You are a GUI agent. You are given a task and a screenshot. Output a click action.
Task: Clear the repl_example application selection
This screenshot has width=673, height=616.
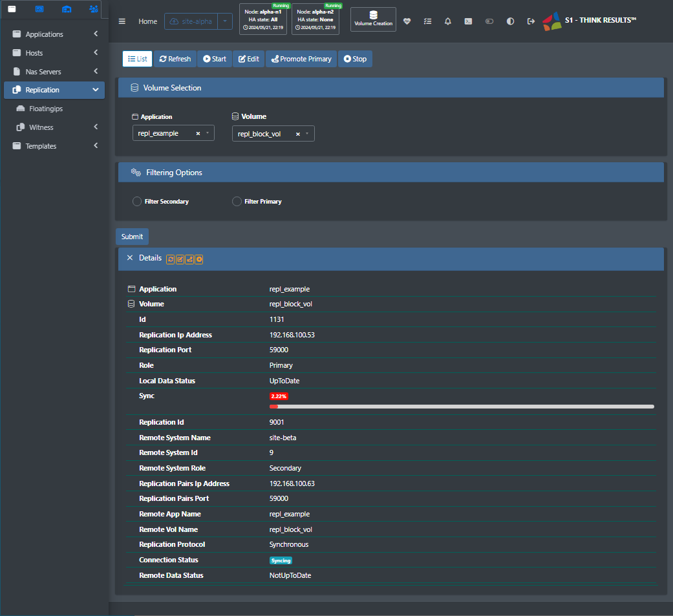point(198,134)
